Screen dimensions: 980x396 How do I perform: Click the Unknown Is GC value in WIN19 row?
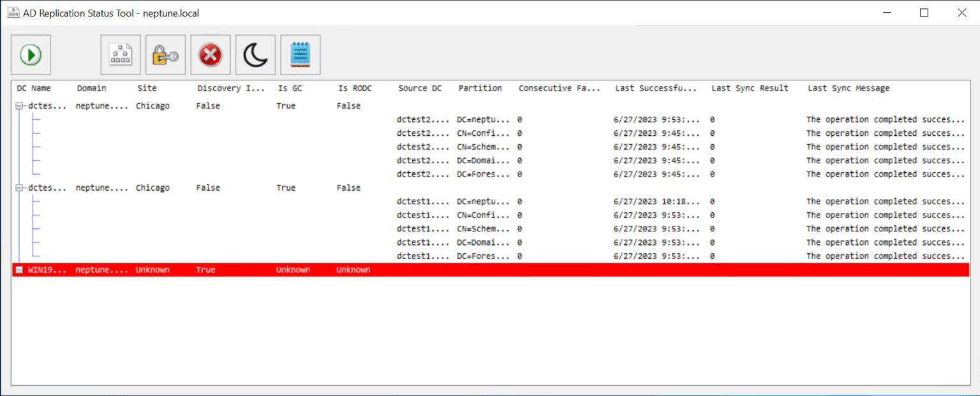pos(293,270)
